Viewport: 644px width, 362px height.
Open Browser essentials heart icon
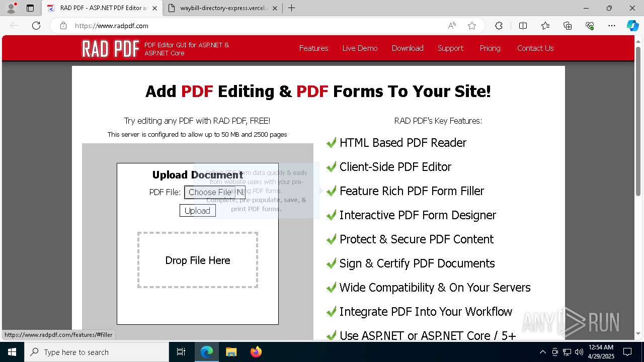[x=590, y=26]
